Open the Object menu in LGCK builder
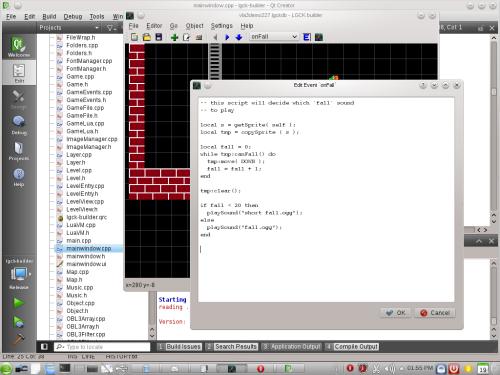 click(194, 26)
